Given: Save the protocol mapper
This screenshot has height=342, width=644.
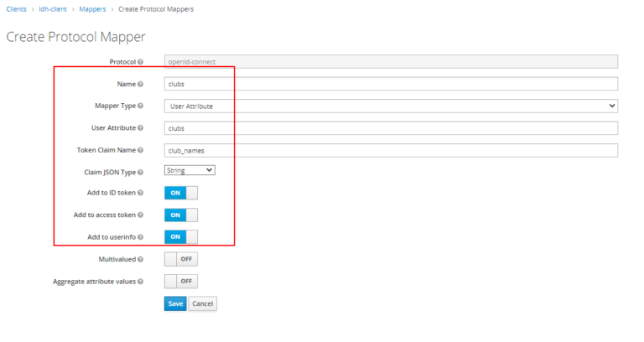Looking at the screenshot, I should (174, 303).
